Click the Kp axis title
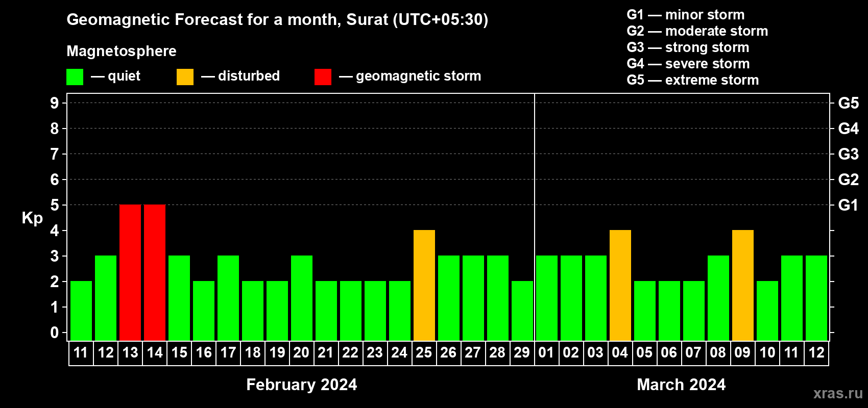The width and height of the screenshot is (868, 408). (32, 218)
